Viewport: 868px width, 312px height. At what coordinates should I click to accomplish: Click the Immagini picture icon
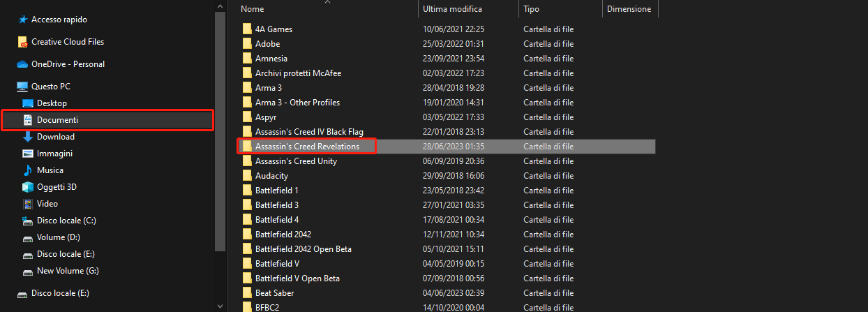point(28,154)
